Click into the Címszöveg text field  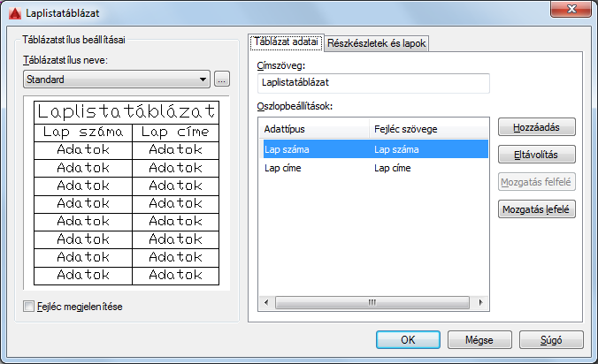tap(373, 83)
